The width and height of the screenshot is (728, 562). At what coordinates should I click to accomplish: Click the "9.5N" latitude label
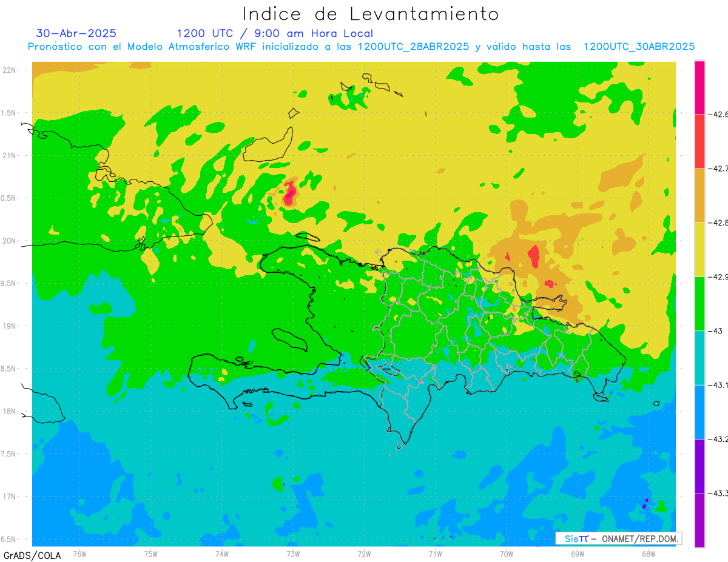click(x=8, y=283)
